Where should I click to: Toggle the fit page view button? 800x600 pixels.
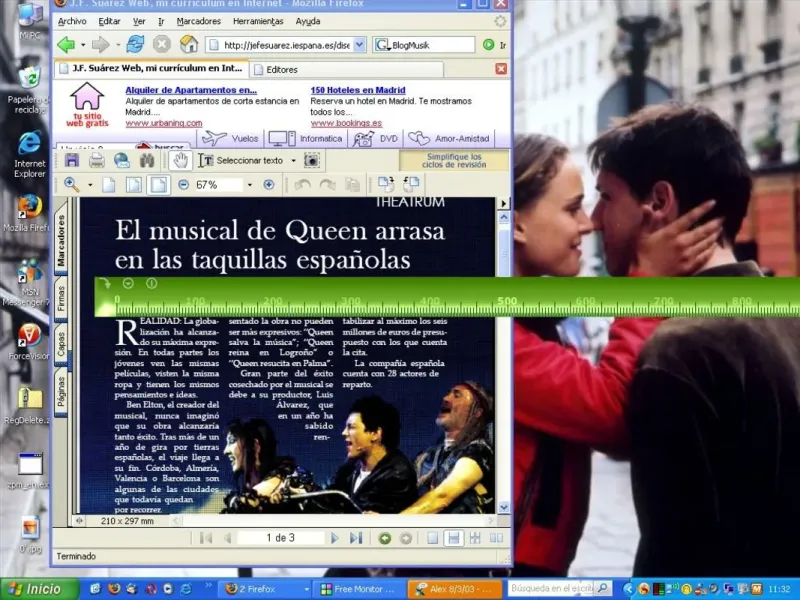pyautogui.click(x=134, y=185)
